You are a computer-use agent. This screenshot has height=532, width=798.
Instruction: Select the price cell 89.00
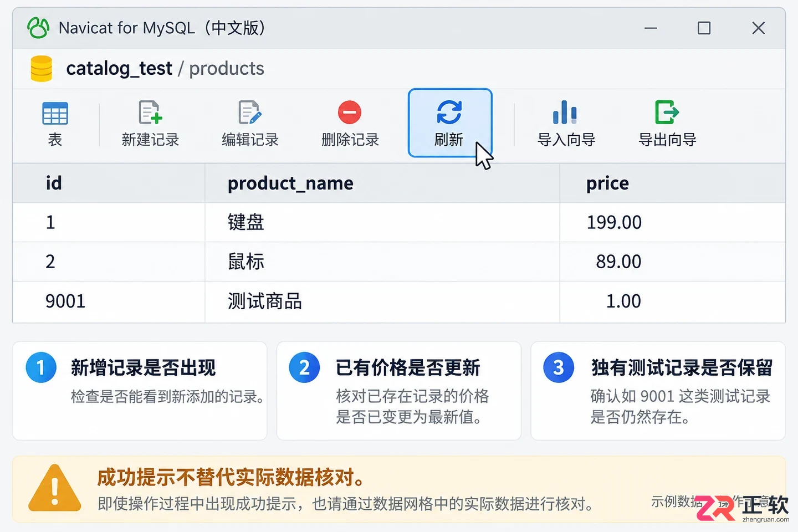tap(673, 262)
